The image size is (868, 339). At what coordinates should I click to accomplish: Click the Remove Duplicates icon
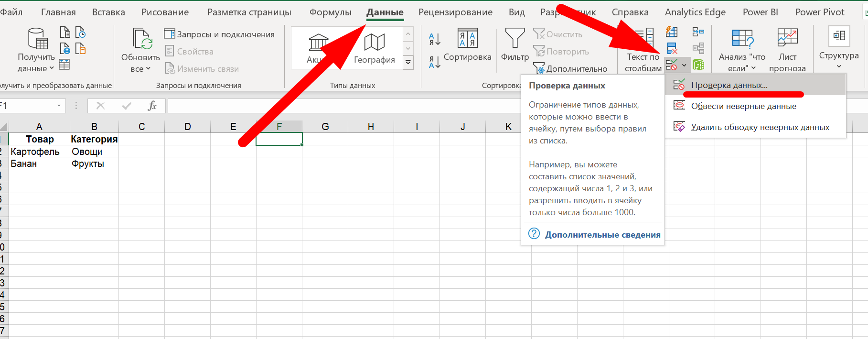672,48
